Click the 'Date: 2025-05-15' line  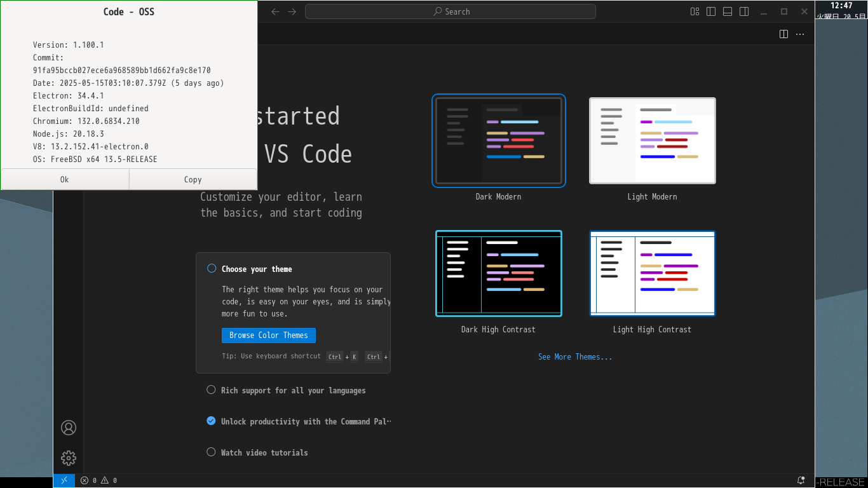coord(128,83)
